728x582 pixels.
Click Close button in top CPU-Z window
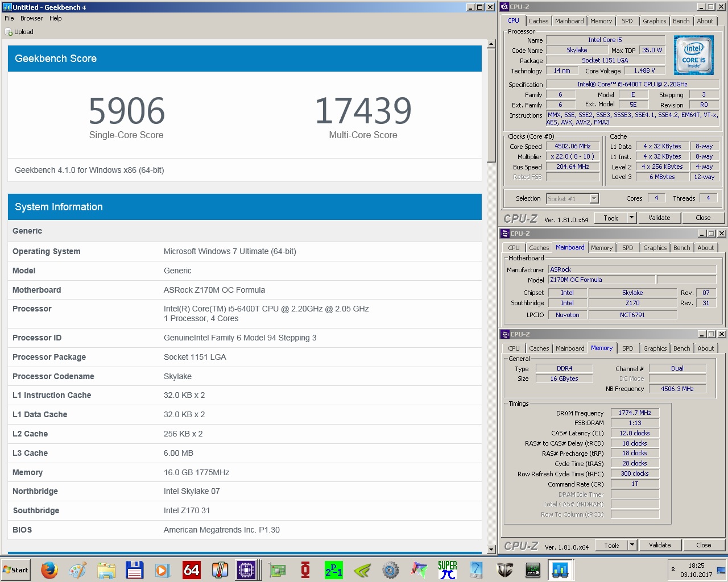tap(703, 218)
